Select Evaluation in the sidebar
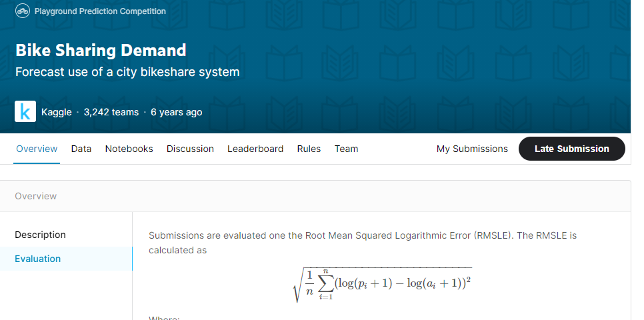This screenshot has height=320, width=644. click(66, 259)
